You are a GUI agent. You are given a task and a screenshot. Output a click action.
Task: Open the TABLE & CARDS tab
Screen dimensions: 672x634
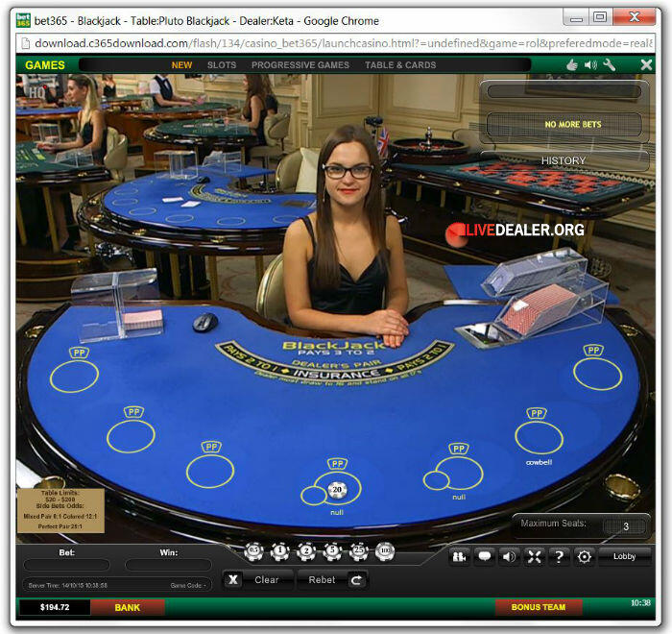[x=400, y=65]
